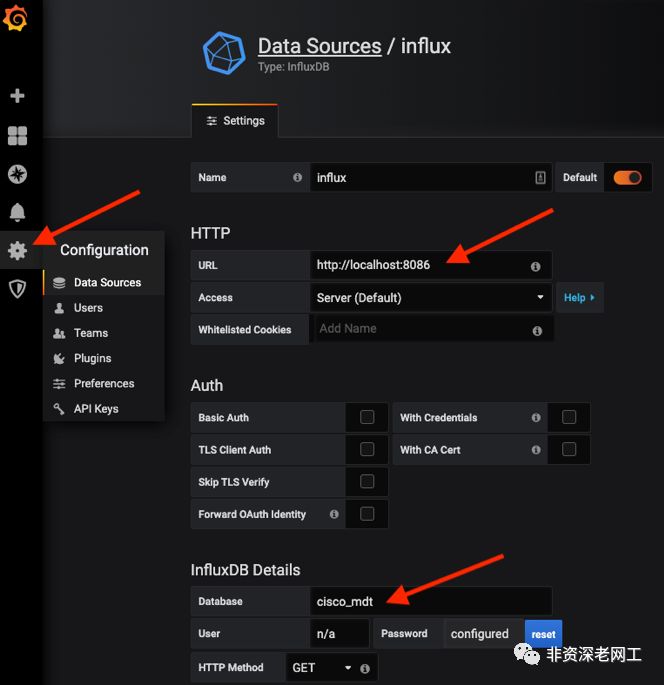Viewport: 664px width, 685px height.
Task: Click the info icon for With Credentials
Action: point(536,418)
